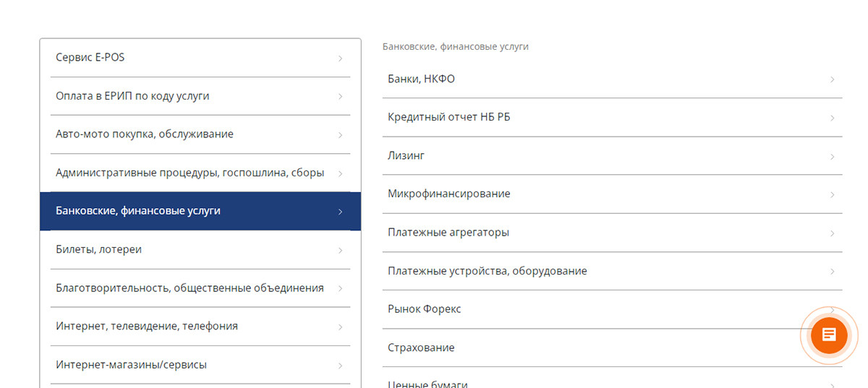Image resolution: width=868 pixels, height=388 pixels.
Task: Click chevron arrow beside Микрофинансирование
Action: 833,194
